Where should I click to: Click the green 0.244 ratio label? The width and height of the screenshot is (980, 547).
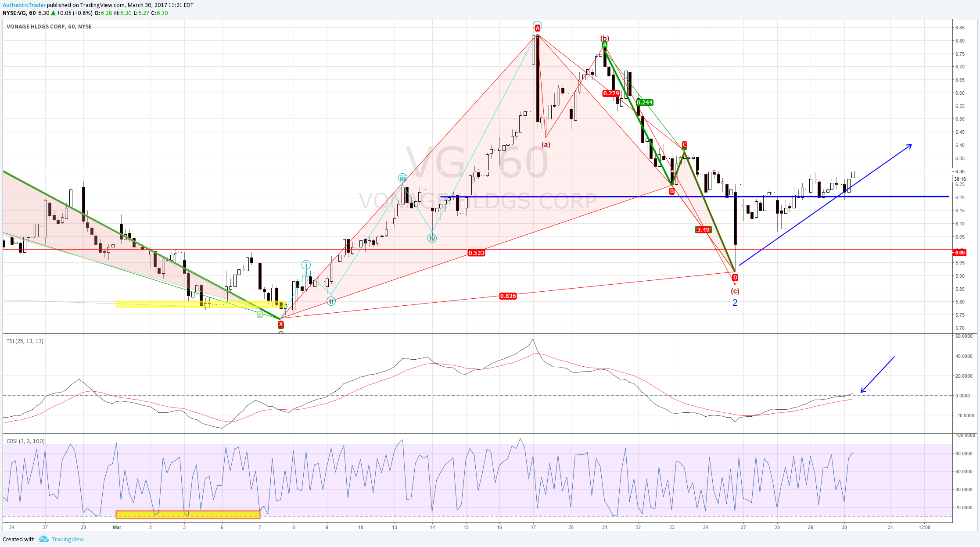coord(645,103)
